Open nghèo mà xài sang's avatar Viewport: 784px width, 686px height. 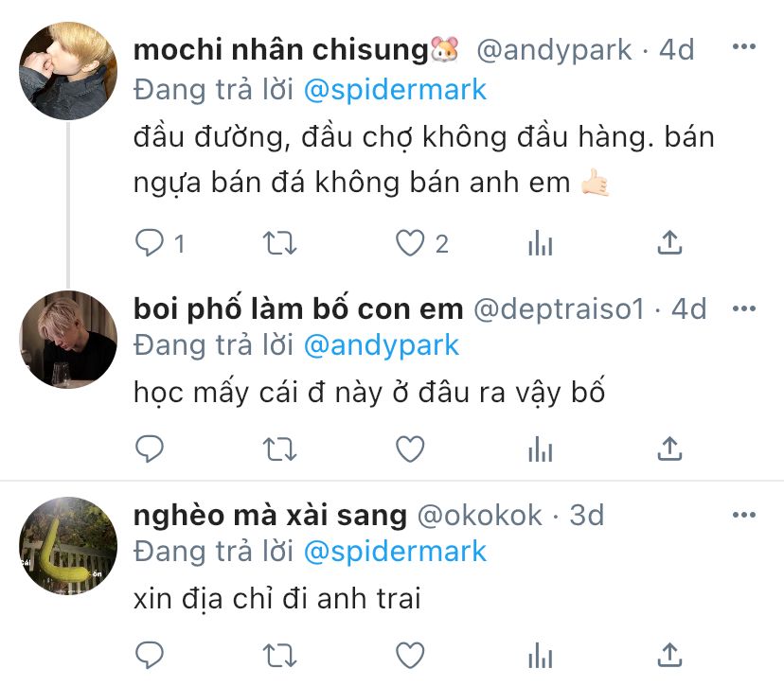click(68, 545)
